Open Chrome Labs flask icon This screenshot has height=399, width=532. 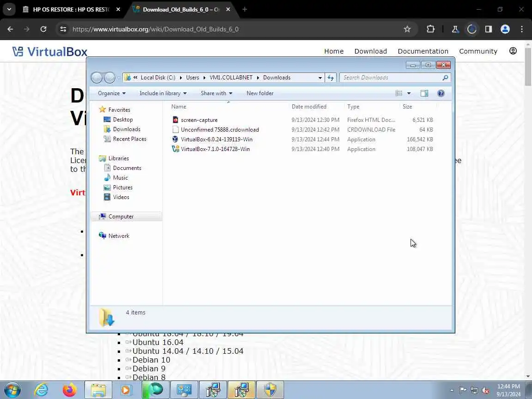[x=455, y=29]
